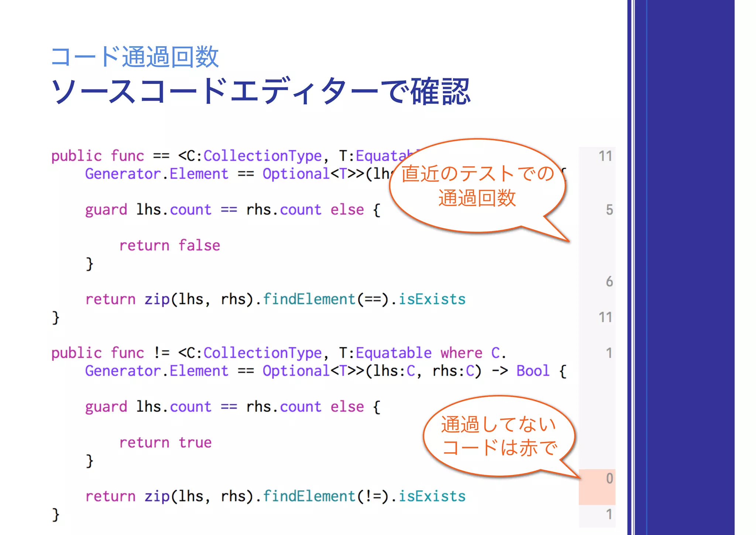Click coverage count 11 beside the == function's closing brace
Viewport: 756px width, 535px height.
(605, 317)
